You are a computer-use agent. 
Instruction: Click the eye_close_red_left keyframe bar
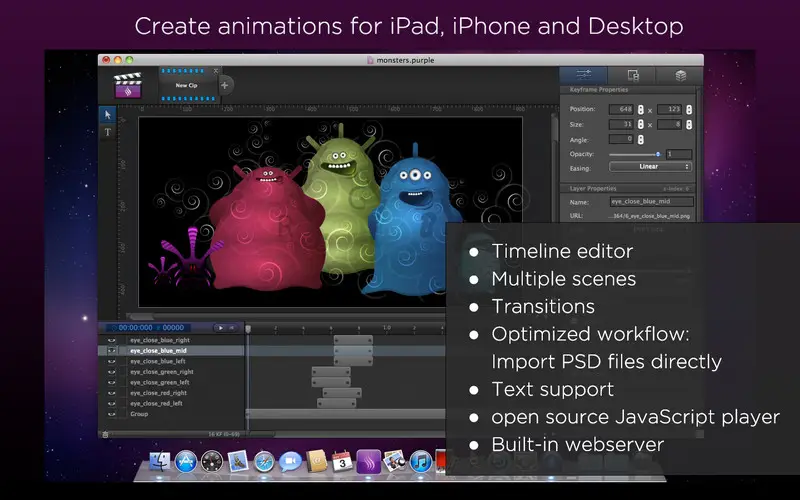tap(337, 403)
